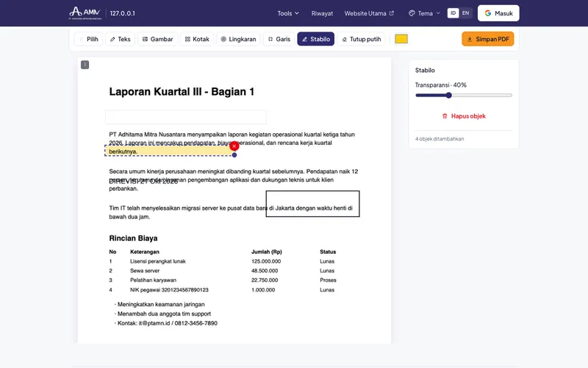The width and height of the screenshot is (588, 368).
Task: Select the yellow highlight on 'berikutnya.'
Action: [169, 151]
